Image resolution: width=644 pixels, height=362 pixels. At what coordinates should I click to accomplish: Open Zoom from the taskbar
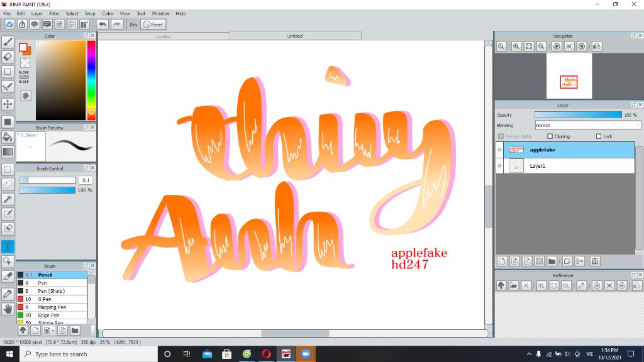point(306,354)
